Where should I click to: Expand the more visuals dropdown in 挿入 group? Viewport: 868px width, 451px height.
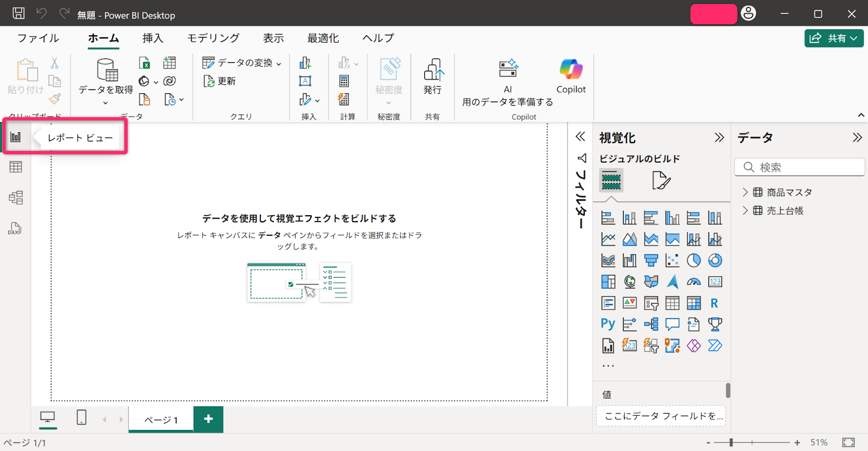point(317,100)
